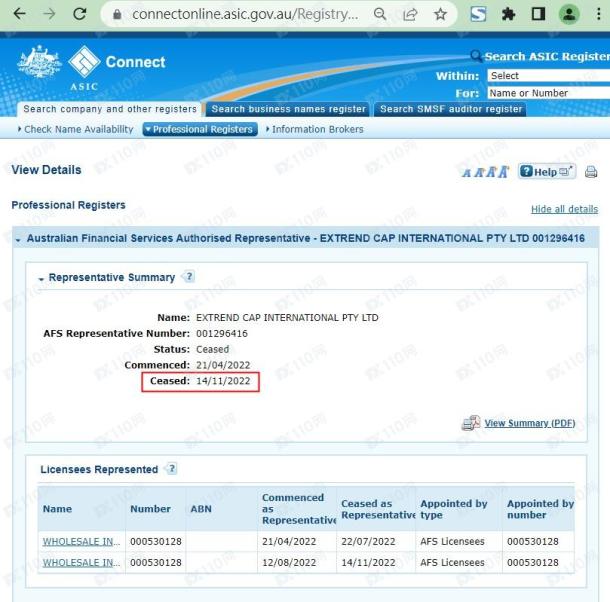Click the Commenced date 21/04/2022 in summary
This screenshot has width=610, height=602.
223,365
